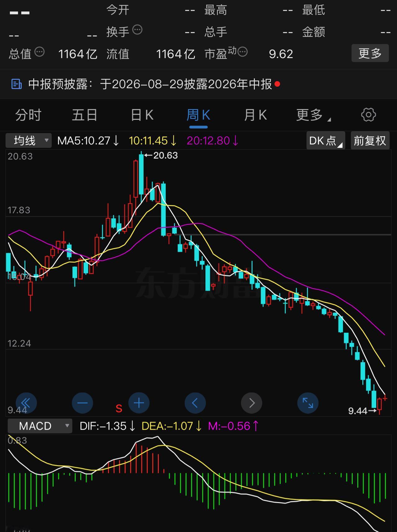Jump to earliest data double-left arrow
The image size is (397, 532).
coord(26,403)
